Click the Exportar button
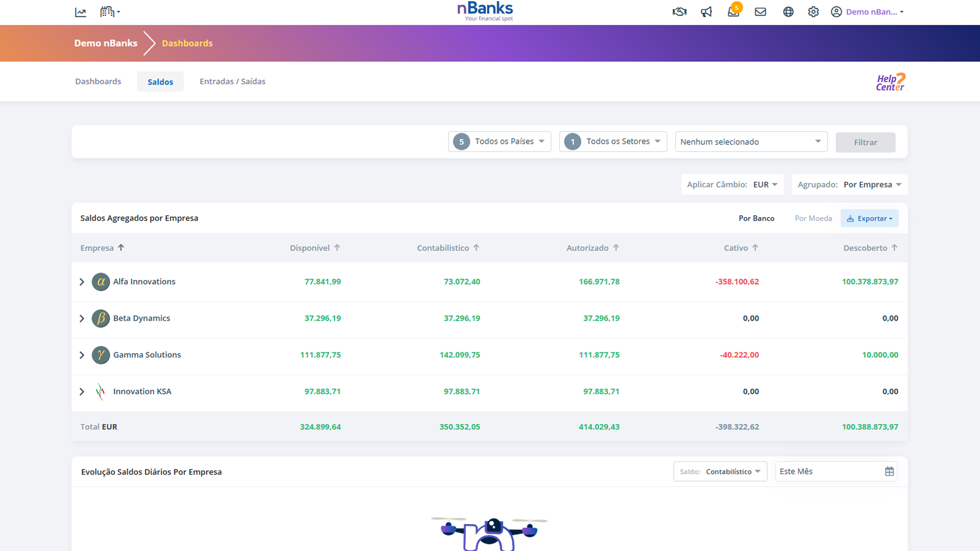980x551 pixels. click(x=869, y=218)
